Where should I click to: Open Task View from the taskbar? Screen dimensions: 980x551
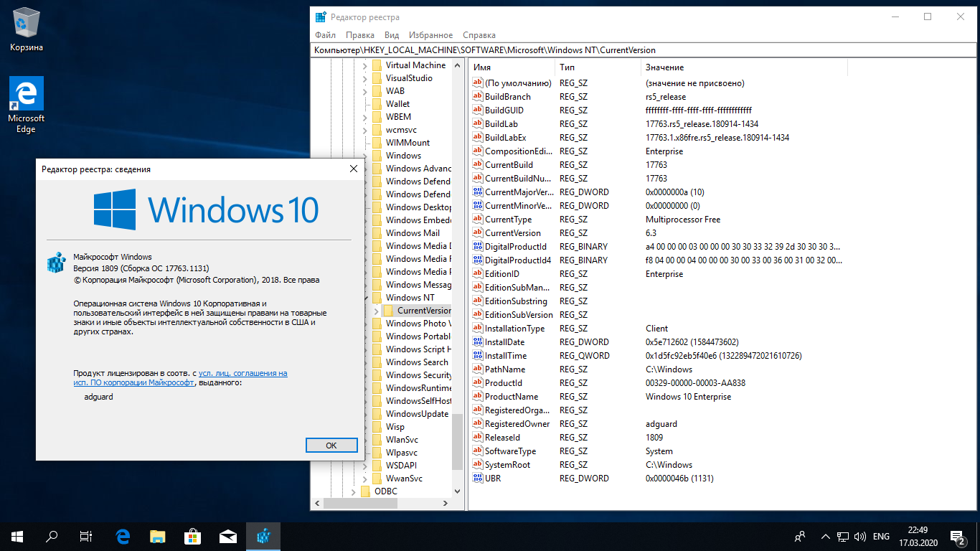tap(86, 536)
